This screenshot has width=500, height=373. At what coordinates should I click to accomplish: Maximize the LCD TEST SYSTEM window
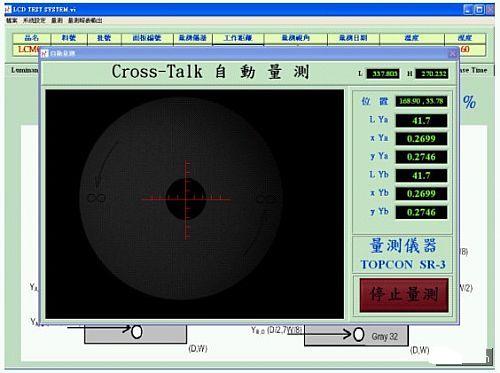tap(479, 10)
